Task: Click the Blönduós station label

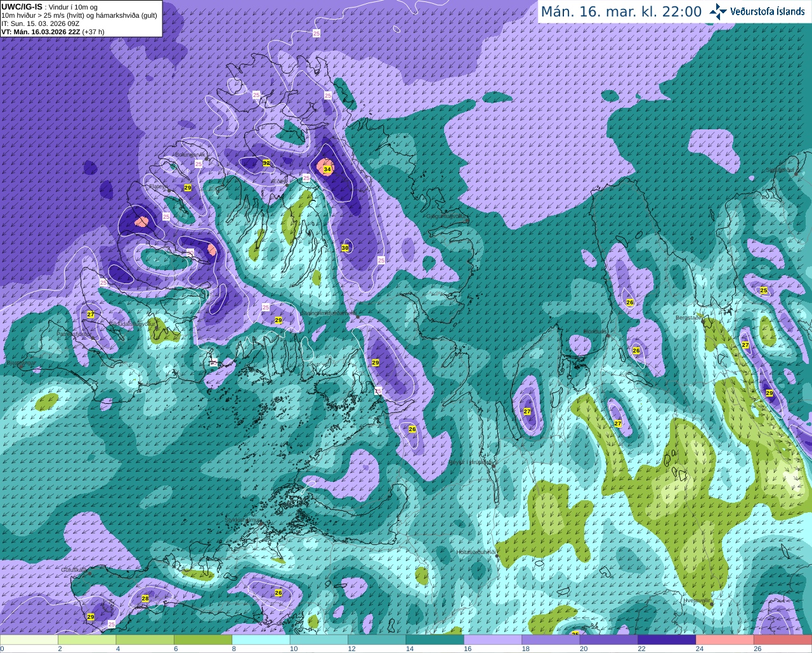Action: 594,332
